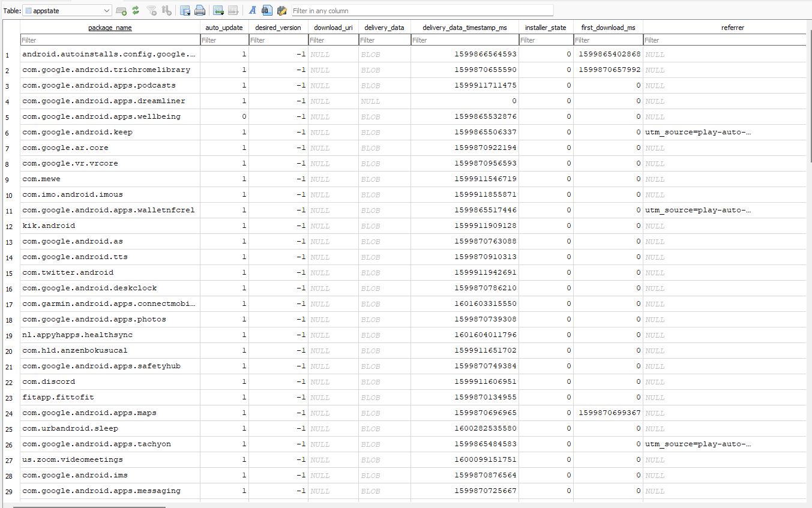The width and height of the screenshot is (812, 508).
Task: Select cell com.google.android.apps.wellbeing
Action: [x=110, y=116]
